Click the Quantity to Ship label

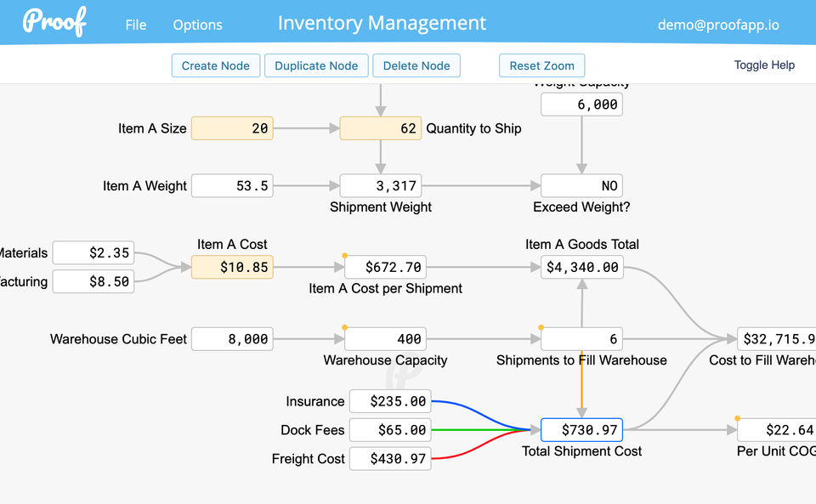[473, 128]
